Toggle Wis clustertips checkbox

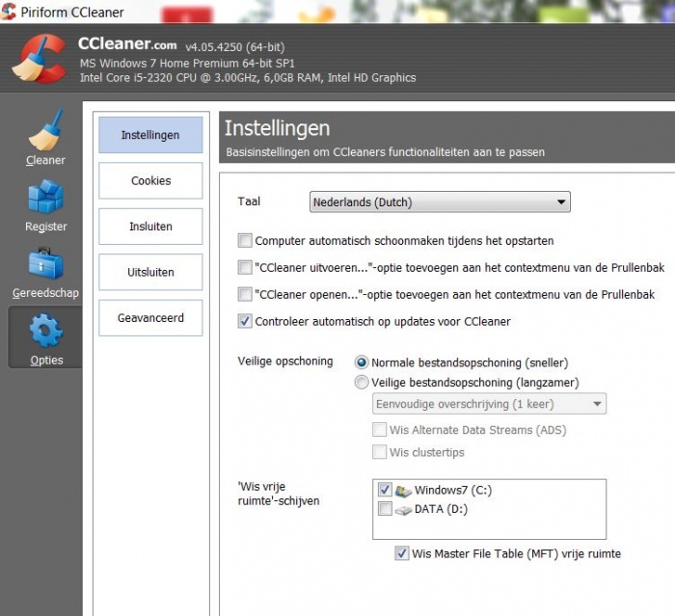point(379,452)
